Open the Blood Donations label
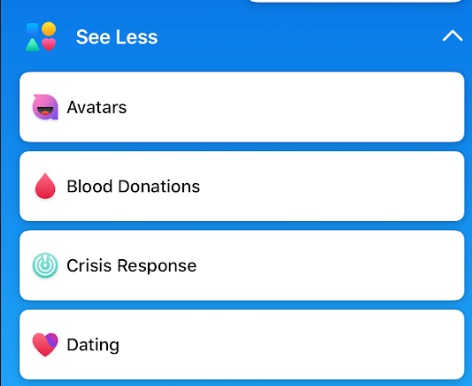The image size is (472, 386). (133, 186)
